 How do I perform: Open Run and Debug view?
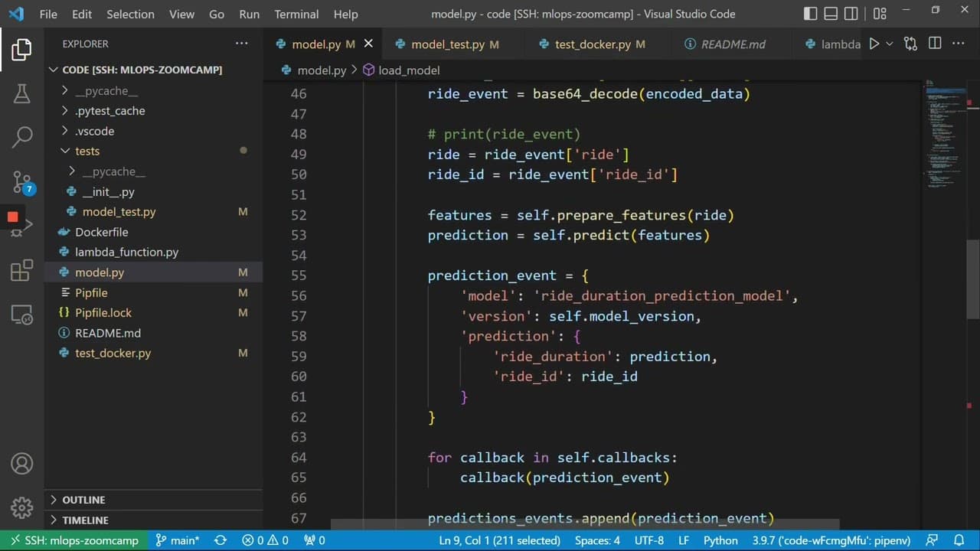click(22, 225)
